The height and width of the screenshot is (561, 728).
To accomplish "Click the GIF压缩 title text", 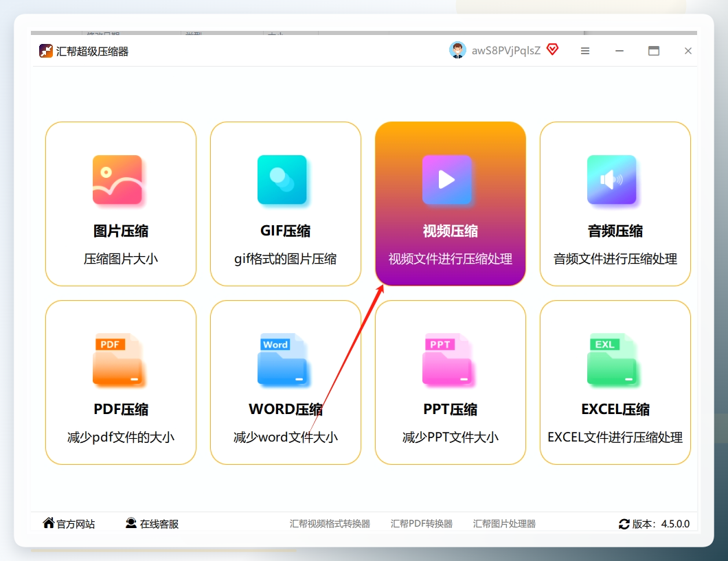I will [x=286, y=231].
